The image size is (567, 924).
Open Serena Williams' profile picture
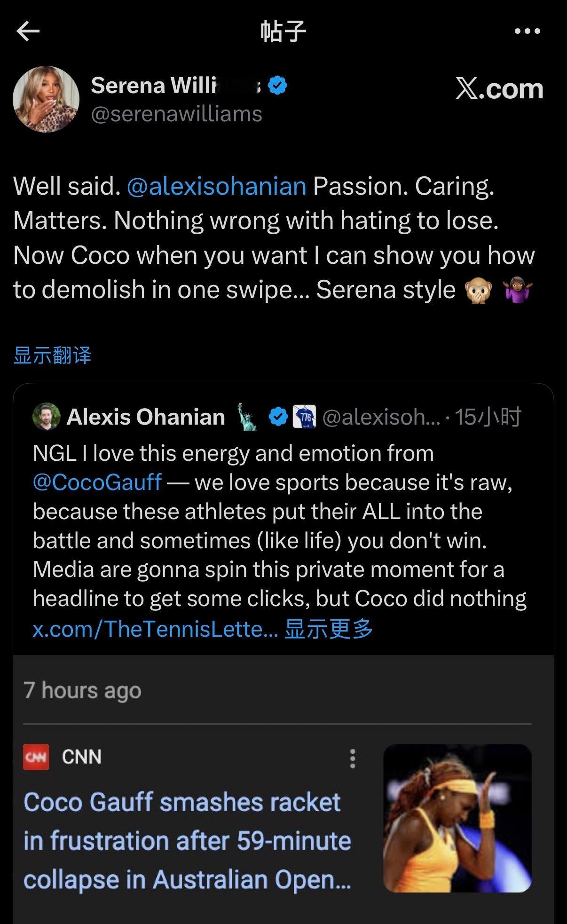[x=46, y=99]
